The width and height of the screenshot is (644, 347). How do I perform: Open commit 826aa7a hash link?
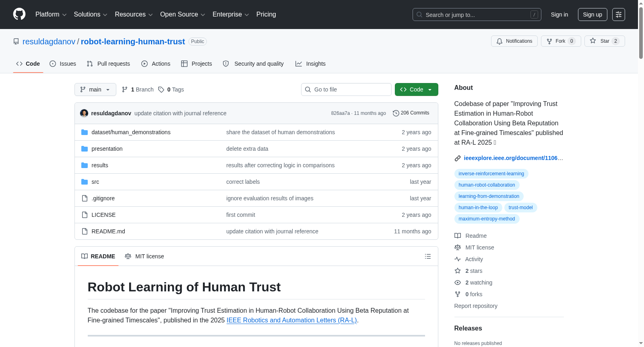tap(341, 113)
